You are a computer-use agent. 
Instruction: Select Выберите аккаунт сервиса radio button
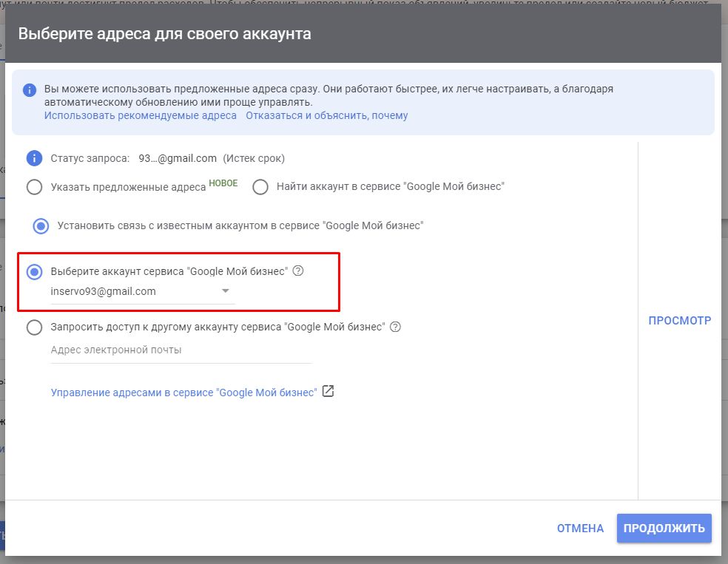tap(34, 272)
